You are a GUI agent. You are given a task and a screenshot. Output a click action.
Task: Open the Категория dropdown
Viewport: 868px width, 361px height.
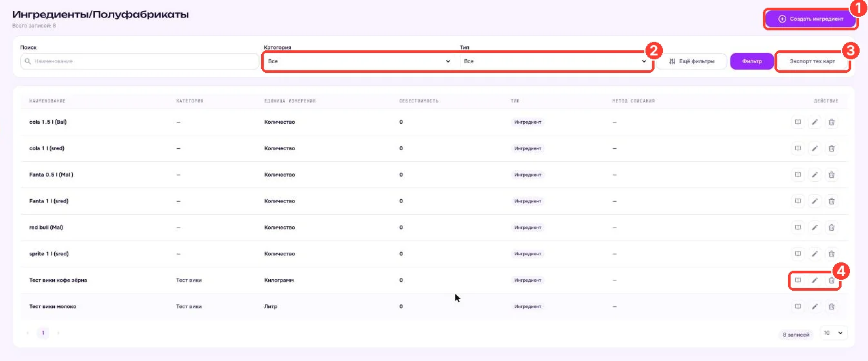point(359,61)
